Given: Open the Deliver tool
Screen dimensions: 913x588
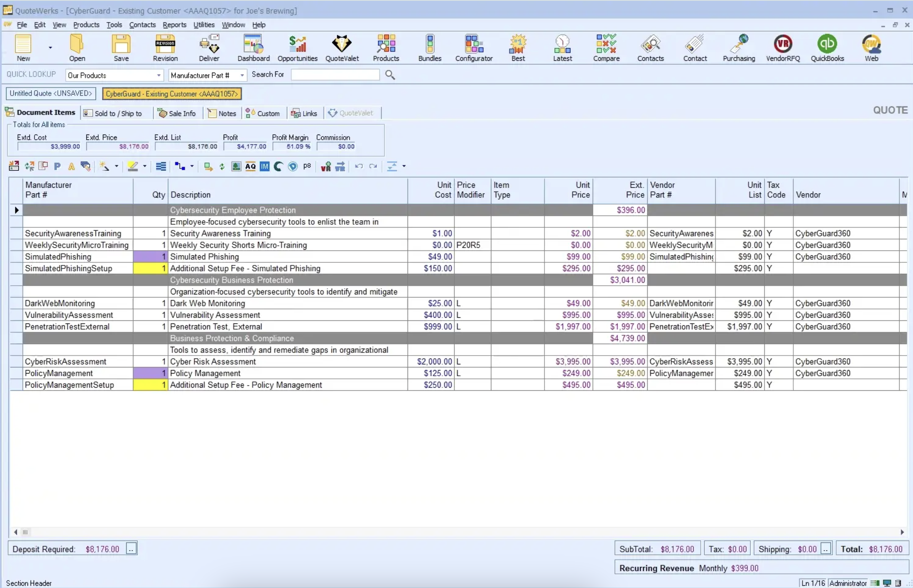Looking at the screenshot, I should 209,48.
